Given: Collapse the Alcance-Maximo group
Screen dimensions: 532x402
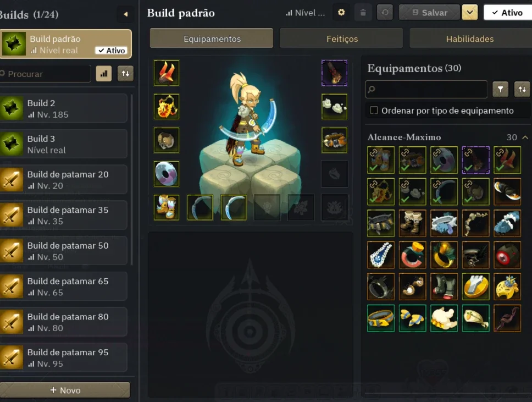Looking at the screenshot, I should click(525, 137).
